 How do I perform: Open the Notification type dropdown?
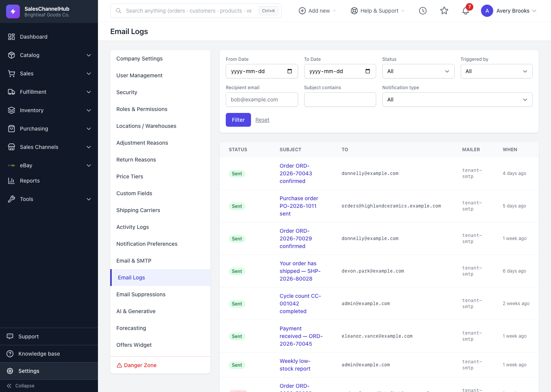(457, 100)
